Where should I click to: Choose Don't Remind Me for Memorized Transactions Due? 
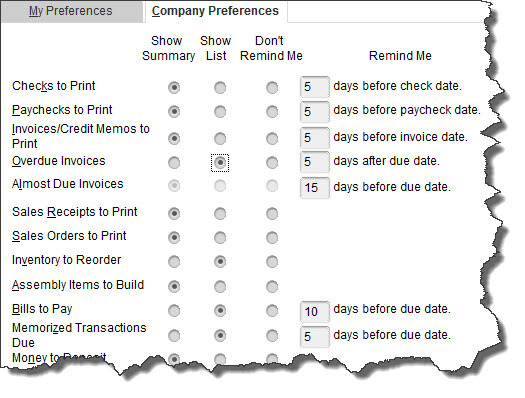click(x=272, y=335)
